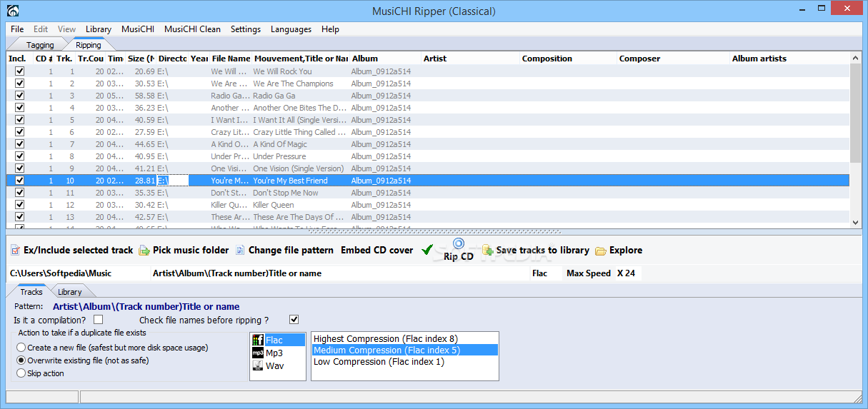Uncheck Incl. box for We Will Rock You
Image resolution: width=868 pixels, height=409 pixels.
click(x=19, y=71)
